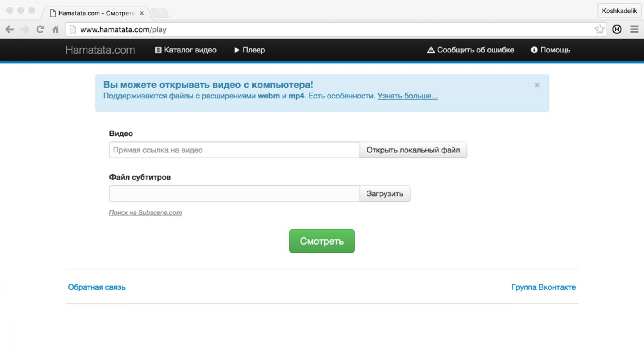Click Открыть локальный файл button
The image size is (644, 353).
coord(413,150)
